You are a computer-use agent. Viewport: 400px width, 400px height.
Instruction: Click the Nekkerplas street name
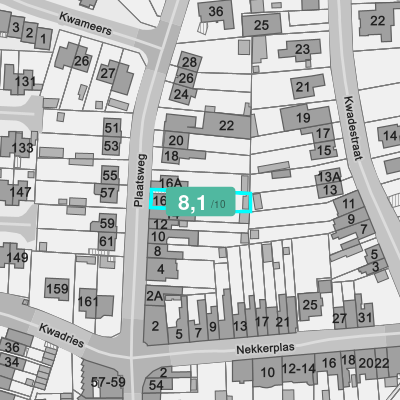tap(265, 348)
